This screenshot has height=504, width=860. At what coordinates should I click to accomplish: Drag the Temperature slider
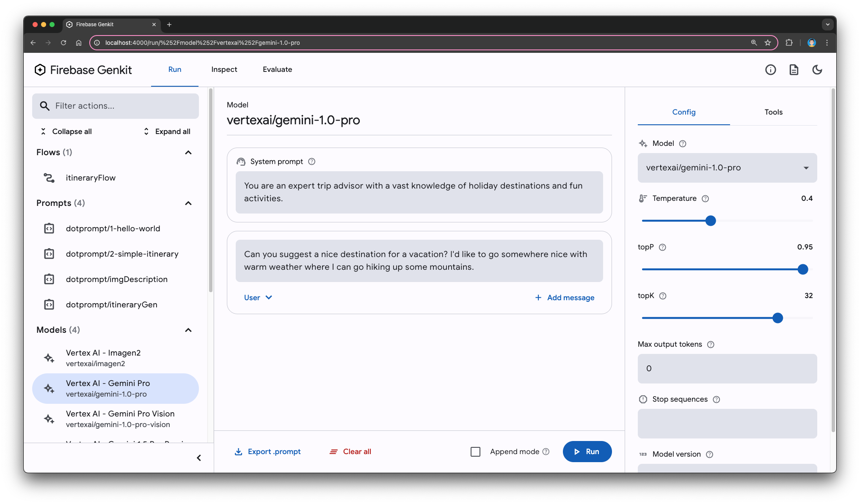[x=711, y=220]
